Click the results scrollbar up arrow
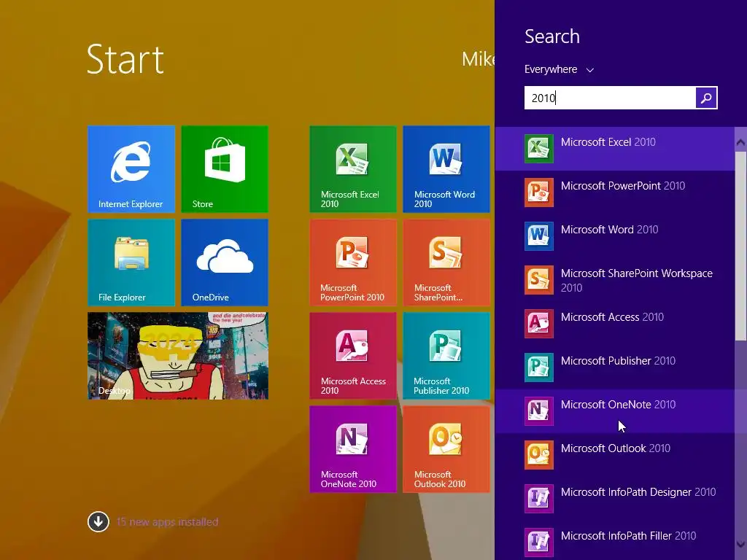 coord(740,142)
